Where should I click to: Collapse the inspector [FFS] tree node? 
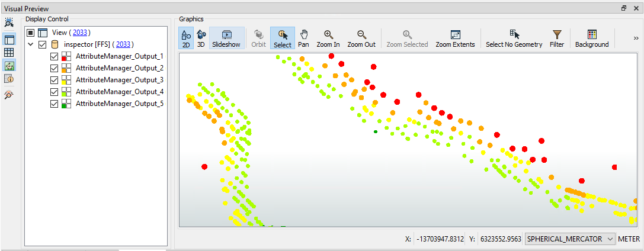[x=30, y=44]
